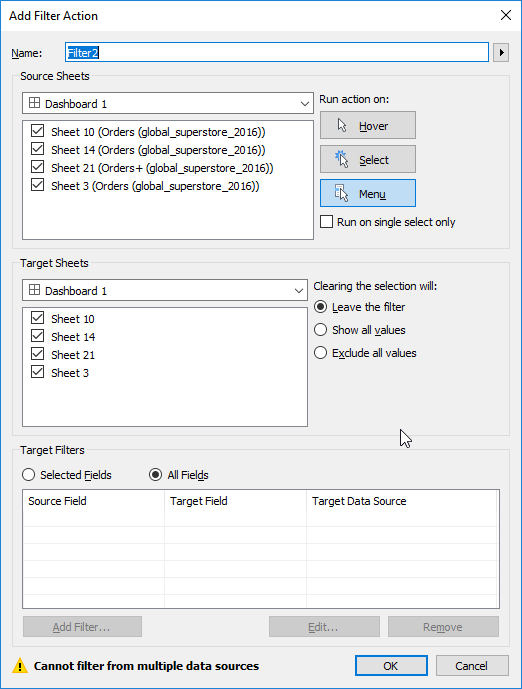Uncheck Sheet 21 in Target Sheets
The image size is (522, 689).
(x=38, y=354)
